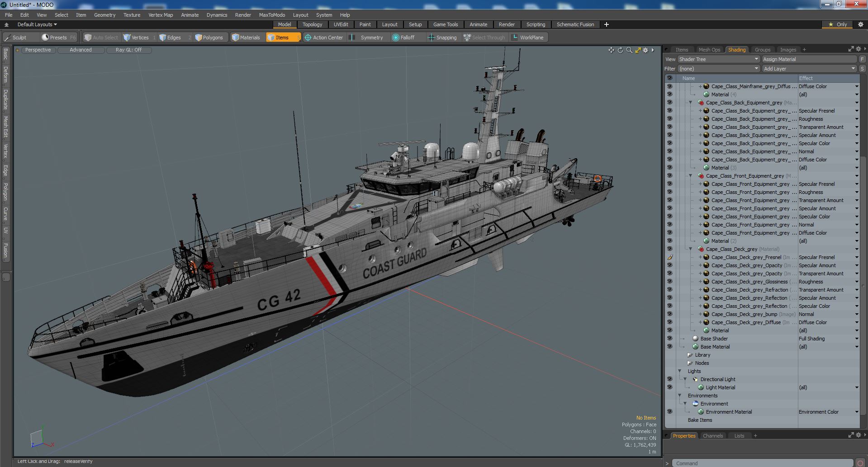Viewport: 868px width, 467px height.
Task: Add a new panel tab next to Images
Action: point(804,50)
